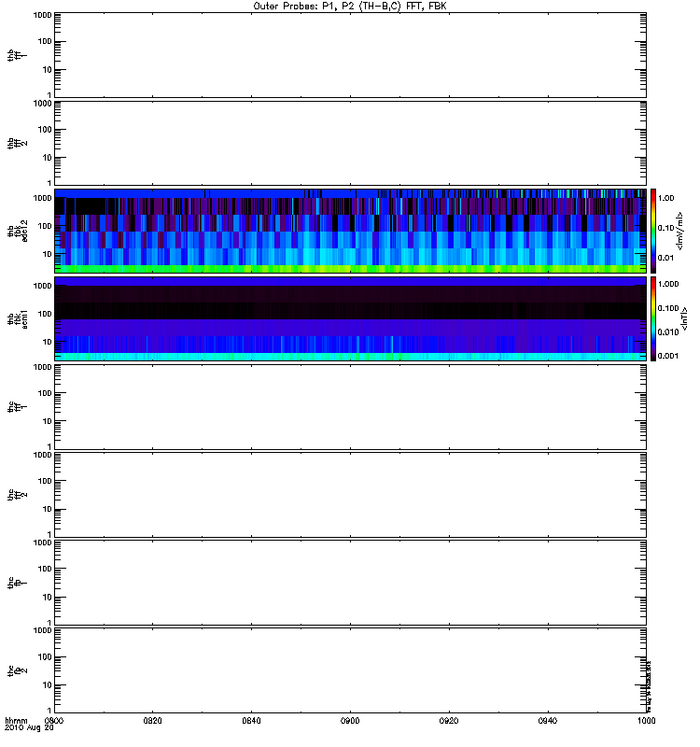700x747 pixels.
Task: Click the 0840 time axis label
Action: tap(251, 721)
